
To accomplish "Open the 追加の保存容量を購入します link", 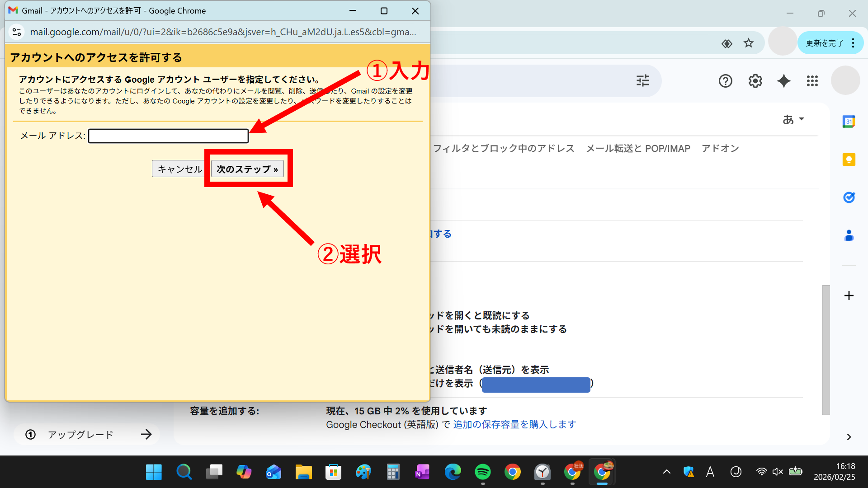I will click(x=514, y=424).
